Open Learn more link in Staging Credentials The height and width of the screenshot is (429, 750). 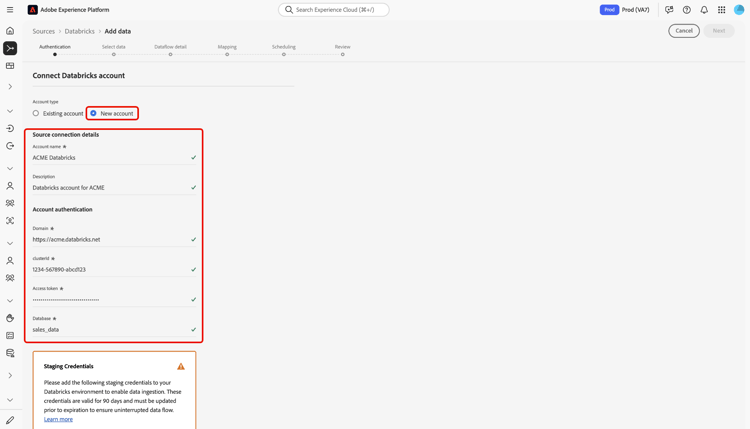[58, 419]
